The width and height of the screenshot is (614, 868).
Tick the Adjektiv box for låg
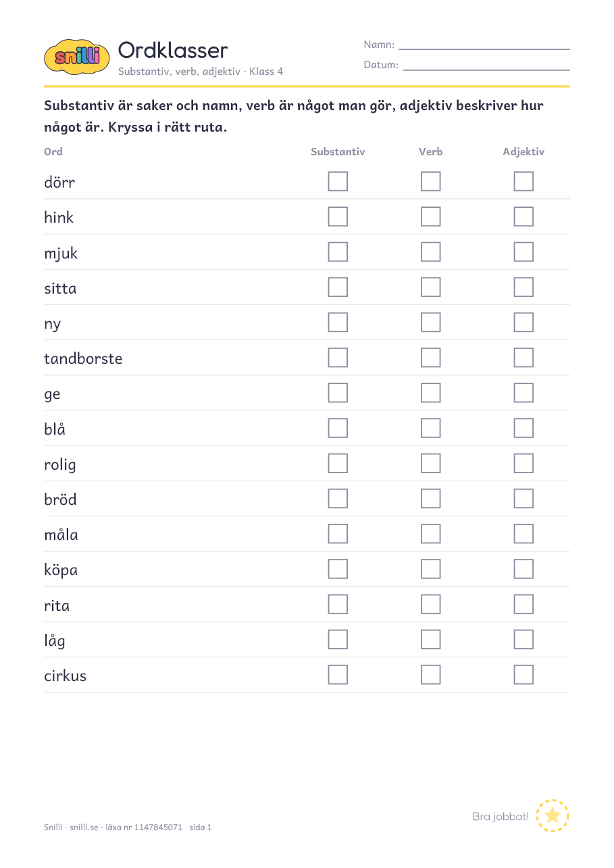point(523,639)
